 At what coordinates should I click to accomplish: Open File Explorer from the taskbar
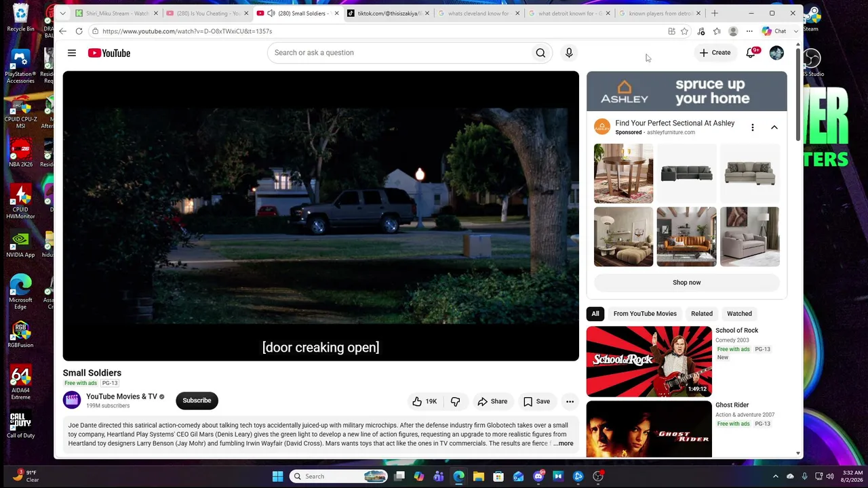click(x=479, y=476)
